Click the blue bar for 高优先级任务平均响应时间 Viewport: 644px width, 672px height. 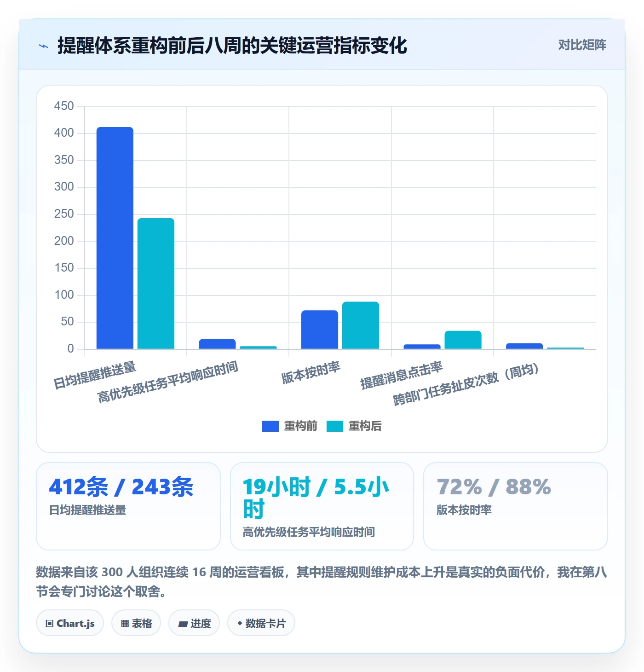coord(217,344)
